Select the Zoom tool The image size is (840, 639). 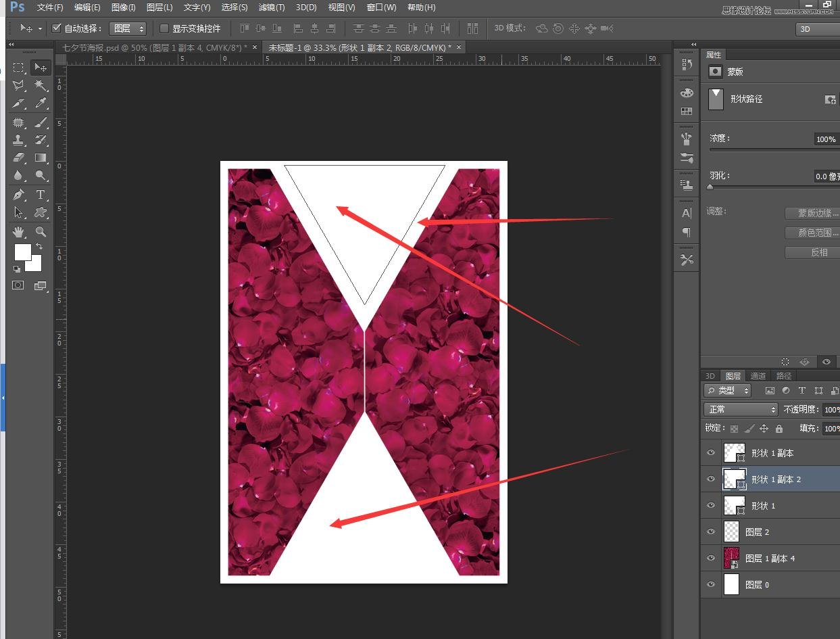click(x=41, y=232)
